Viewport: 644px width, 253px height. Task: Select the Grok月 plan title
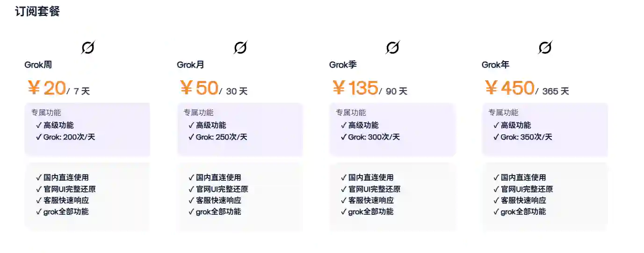190,65
